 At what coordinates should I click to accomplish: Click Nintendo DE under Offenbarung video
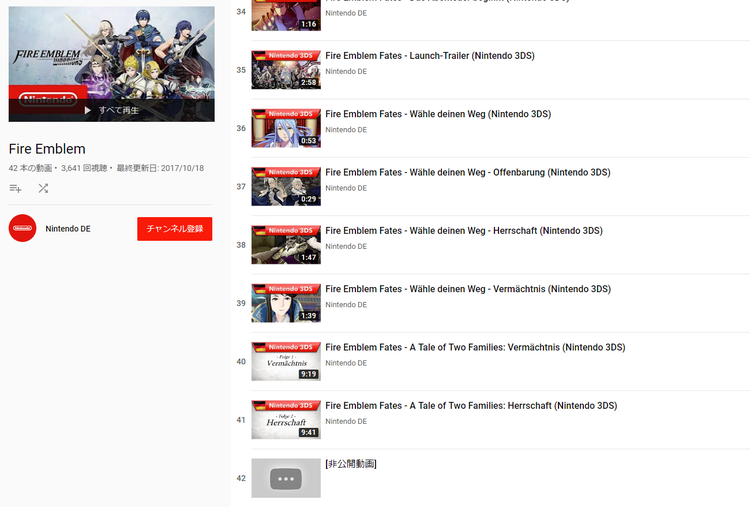(346, 188)
